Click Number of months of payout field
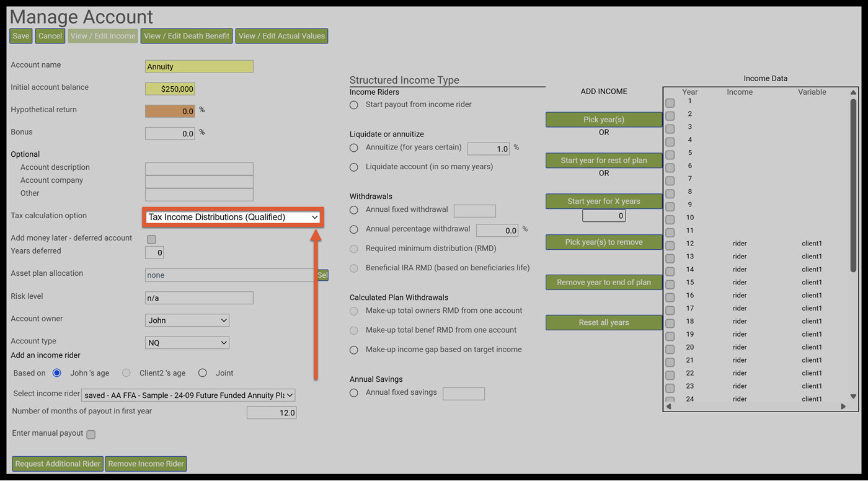The height and width of the screenshot is (481, 868). [x=272, y=413]
